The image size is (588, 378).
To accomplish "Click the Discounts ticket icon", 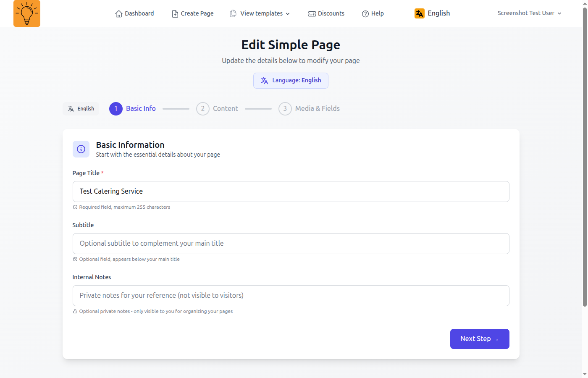I will 312,14.
